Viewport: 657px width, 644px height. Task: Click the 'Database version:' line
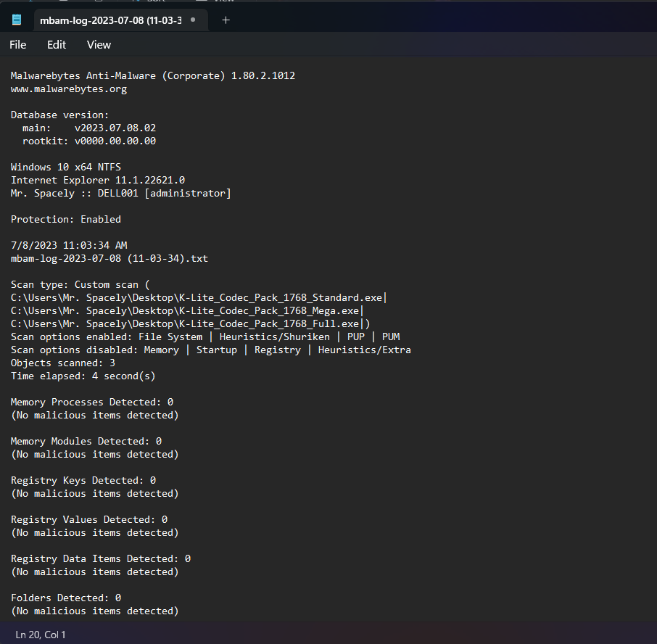[x=60, y=115]
